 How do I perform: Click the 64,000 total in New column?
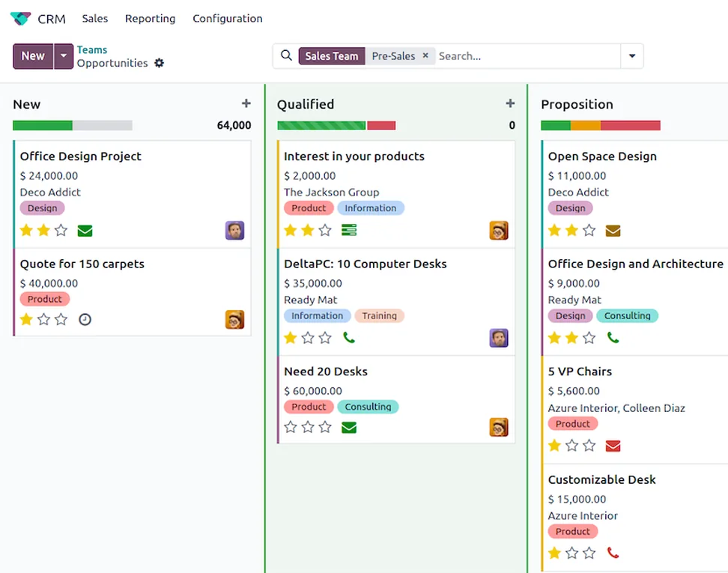click(234, 125)
